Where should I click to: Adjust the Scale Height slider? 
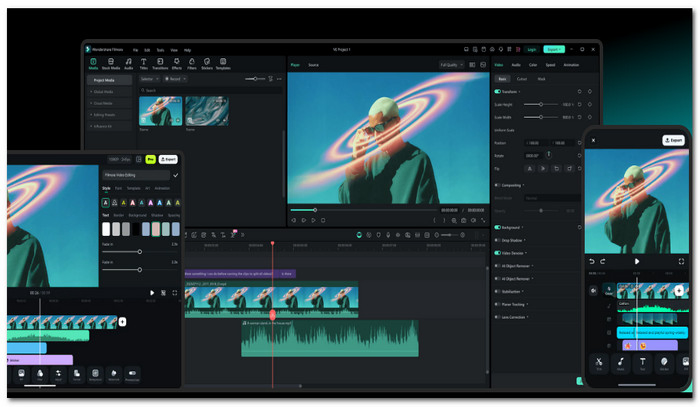541,104
